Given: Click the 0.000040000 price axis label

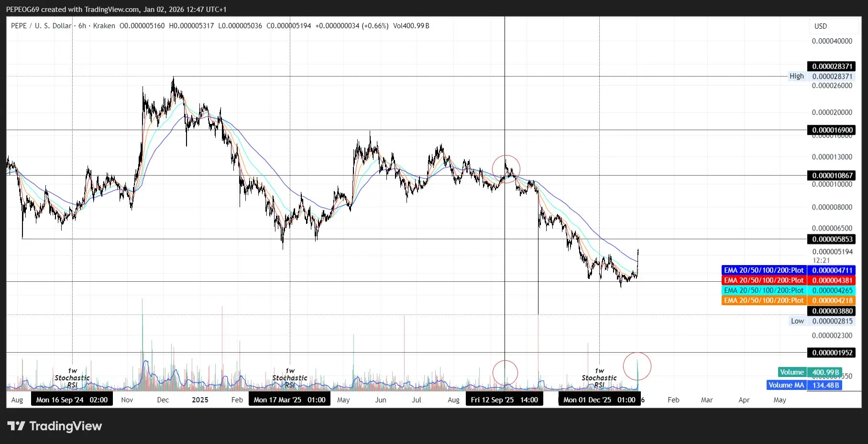Looking at the screenshot, I should 832,41.
